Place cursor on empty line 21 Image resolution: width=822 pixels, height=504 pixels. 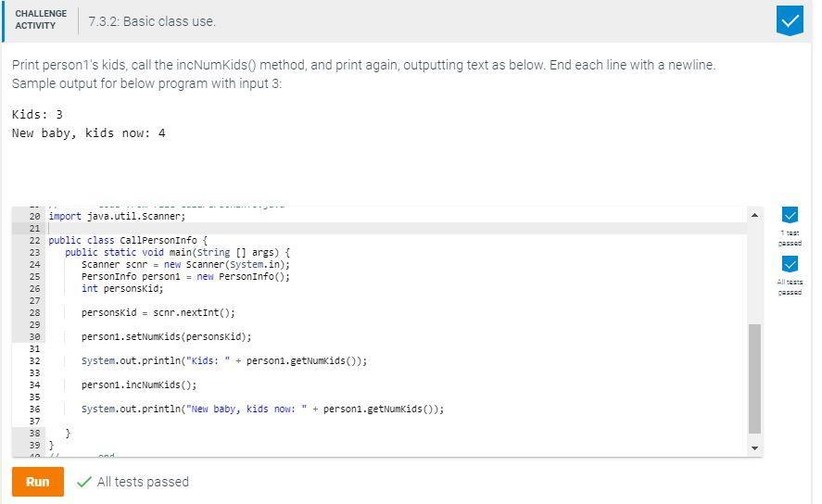278,228
